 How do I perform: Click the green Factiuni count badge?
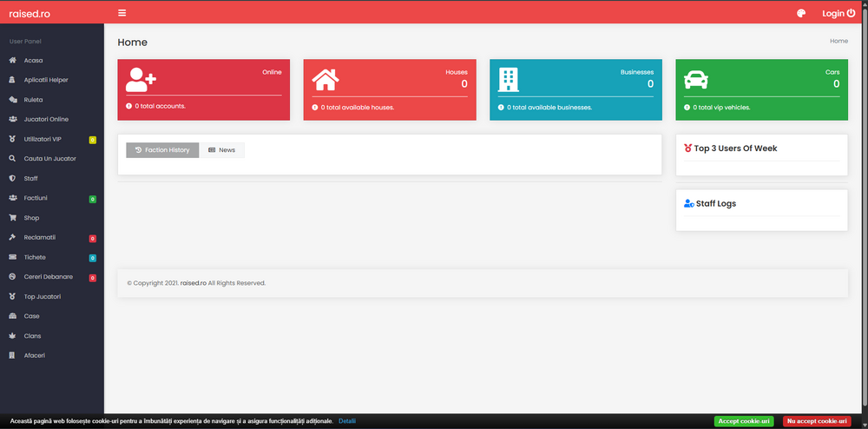coord(93,199)
